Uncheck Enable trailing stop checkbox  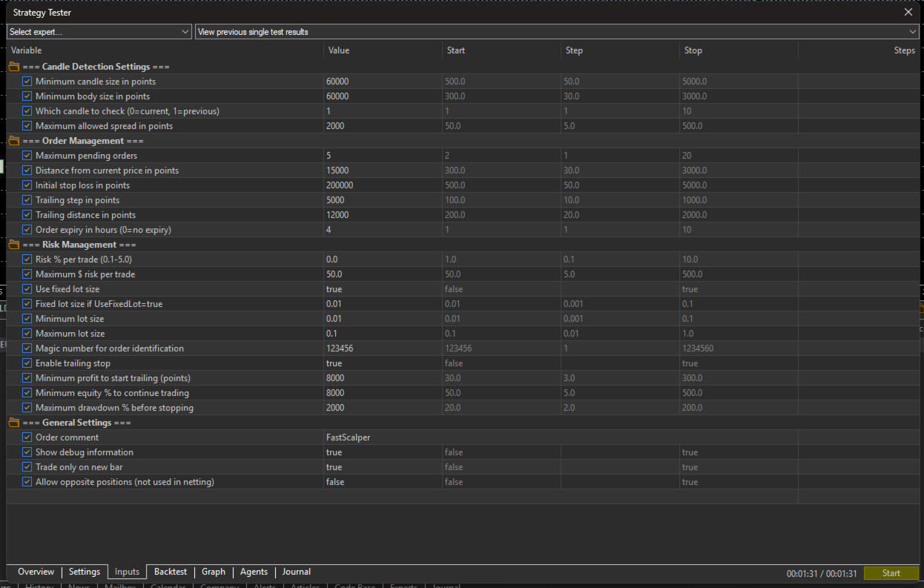[27, 363]
